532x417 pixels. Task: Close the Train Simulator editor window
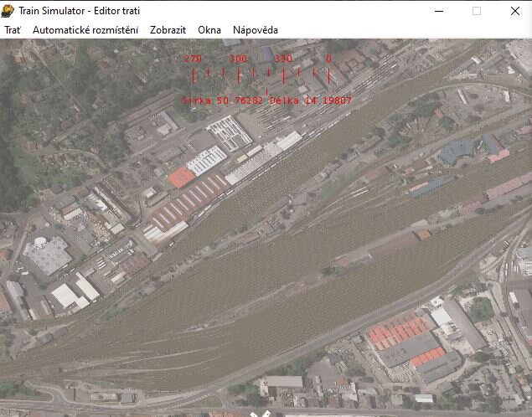click(x=515, y=11)
